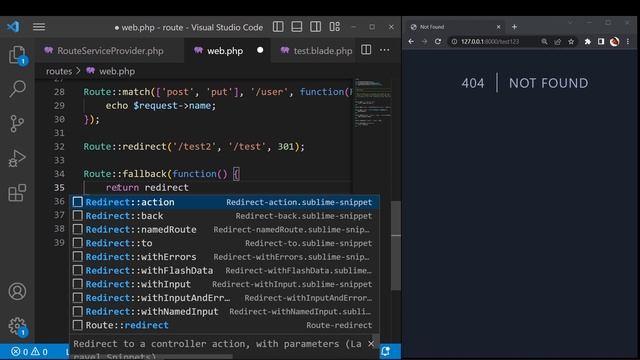Click the Route::redirect code on line 32
The height and width of the screenshot is (360, 640).
(x=194, y=147)
